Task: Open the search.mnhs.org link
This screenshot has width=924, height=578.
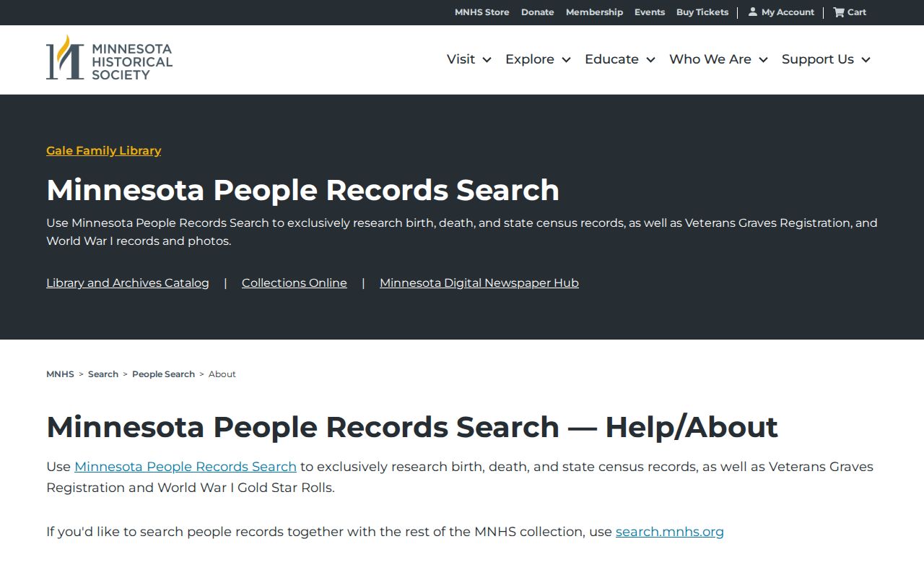Action: coord(670,532)
